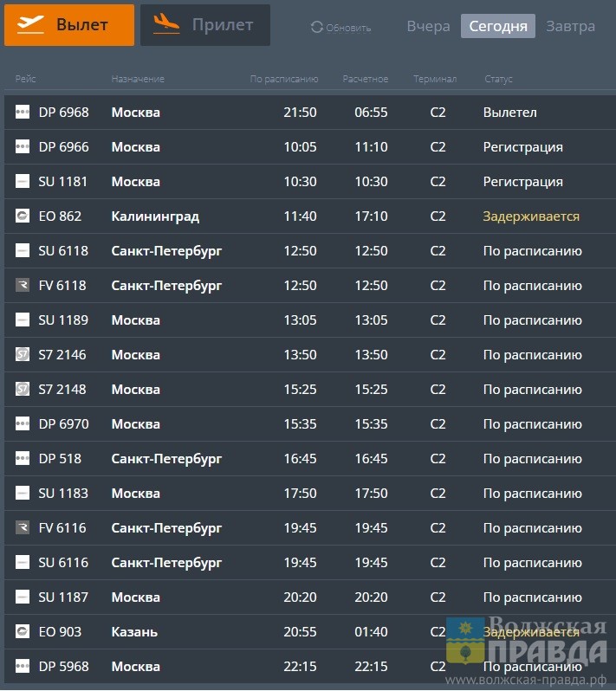Show tomorrow's flights with Завтра
616x691 pixels.
click(570, 26)
